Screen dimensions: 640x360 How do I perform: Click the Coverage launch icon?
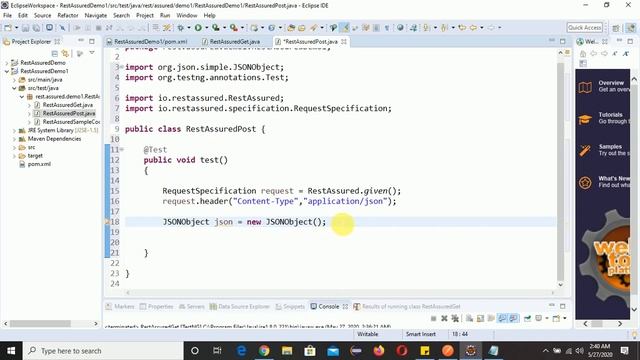[216, 28]
